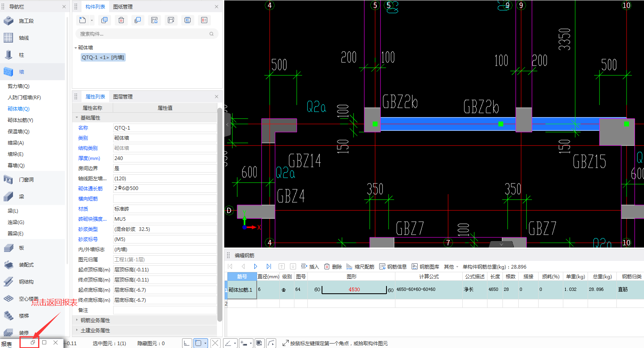This screenshot has width=644, height=348.
Task: Select 剪力墙(Q) in the navigation list
Action: coord(19,86)
